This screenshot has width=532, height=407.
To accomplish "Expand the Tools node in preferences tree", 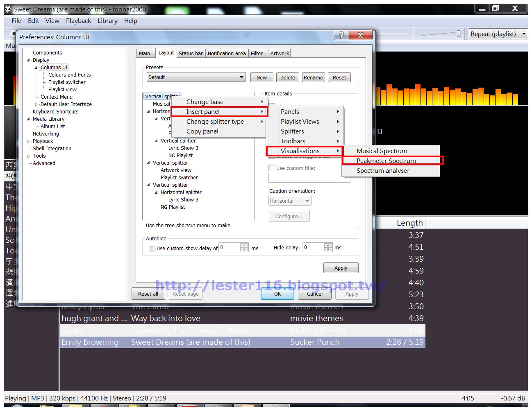I will click(x=29, y=156).
